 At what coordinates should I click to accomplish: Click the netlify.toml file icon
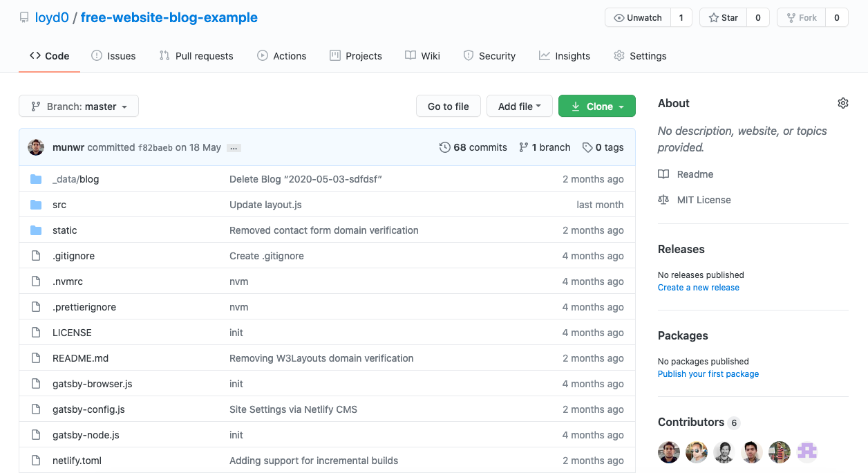click(x=36, y=461)
